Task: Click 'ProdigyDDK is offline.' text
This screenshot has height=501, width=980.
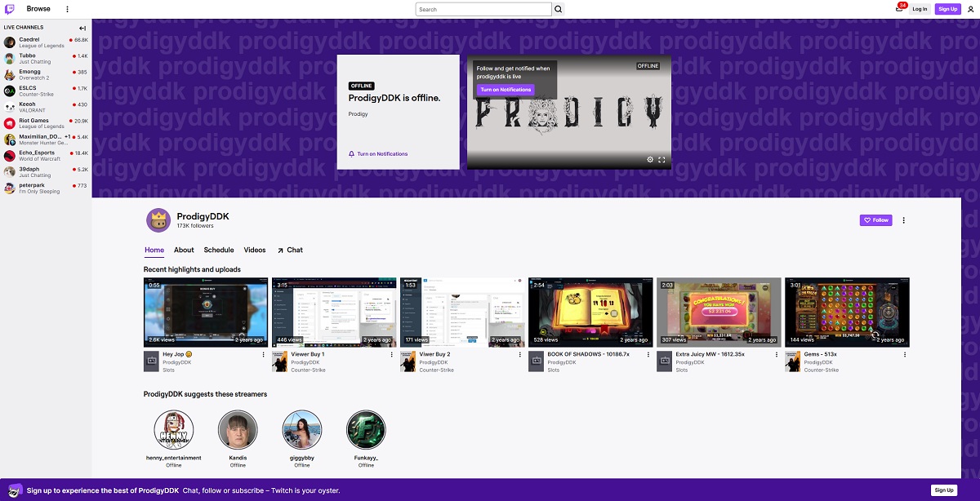Action: click(x=394, y=98)
